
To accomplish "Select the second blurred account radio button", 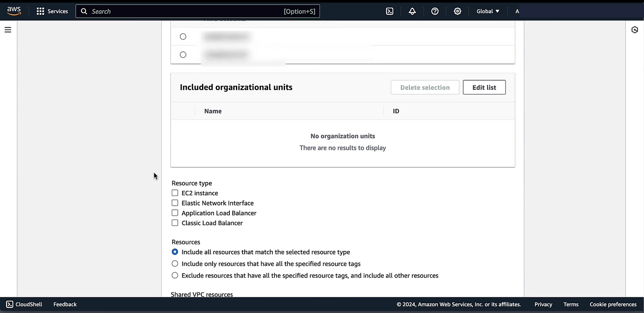I will pyautogui.click(x=183, y=54).
